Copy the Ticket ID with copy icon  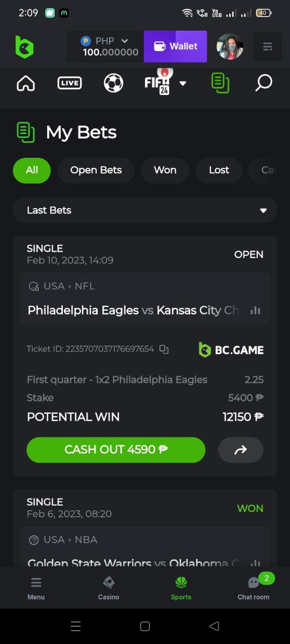[164, 349]
